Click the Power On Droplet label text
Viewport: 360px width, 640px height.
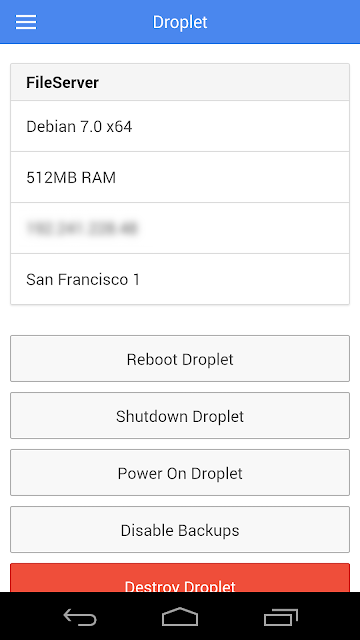point(180,474)
